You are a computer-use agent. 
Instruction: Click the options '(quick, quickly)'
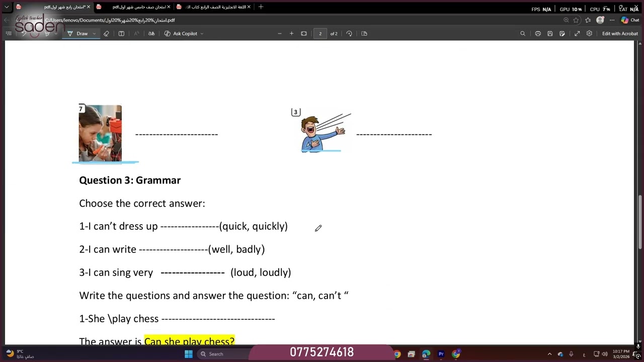[x=254, y=226]
